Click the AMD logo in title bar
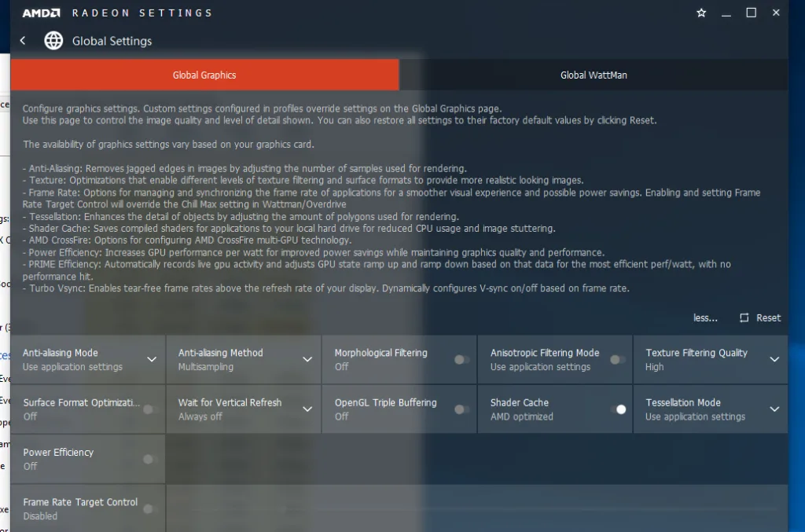Viewport: 805px width, 532px height. [41, 13]
